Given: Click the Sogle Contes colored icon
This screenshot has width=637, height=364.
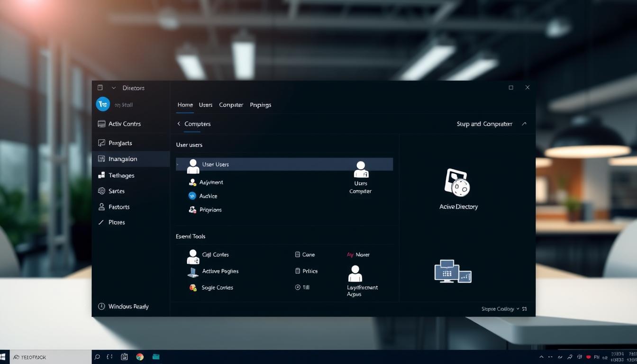Looking at the screenshot, I should [x=192, y=287].
